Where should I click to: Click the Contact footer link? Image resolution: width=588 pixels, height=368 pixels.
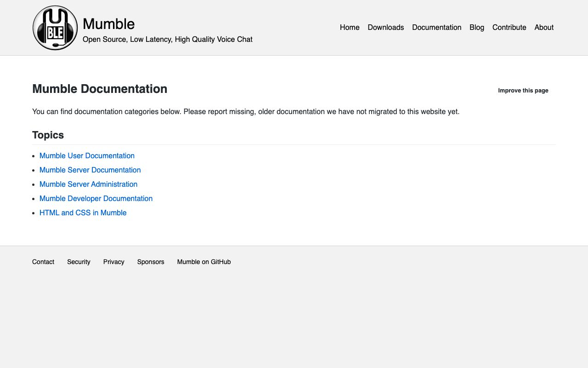[x=43, y=262]
